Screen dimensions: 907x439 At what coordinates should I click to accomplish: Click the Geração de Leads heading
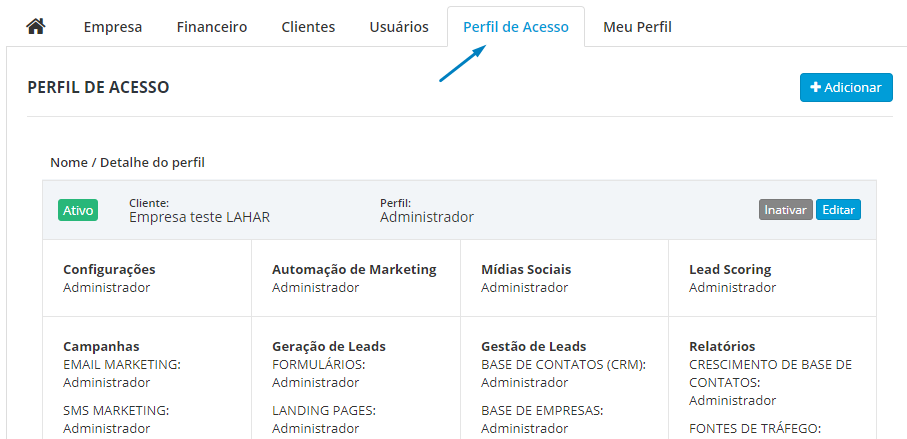(x=329, y=346)
